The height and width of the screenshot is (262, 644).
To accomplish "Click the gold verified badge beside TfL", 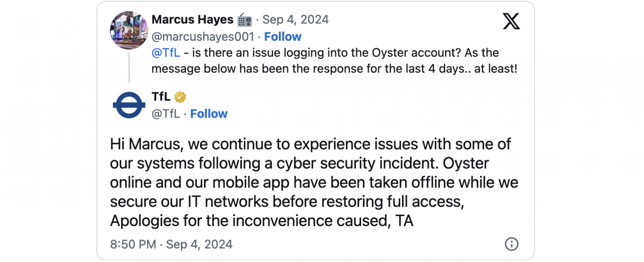I will click(x=180, y=97).
